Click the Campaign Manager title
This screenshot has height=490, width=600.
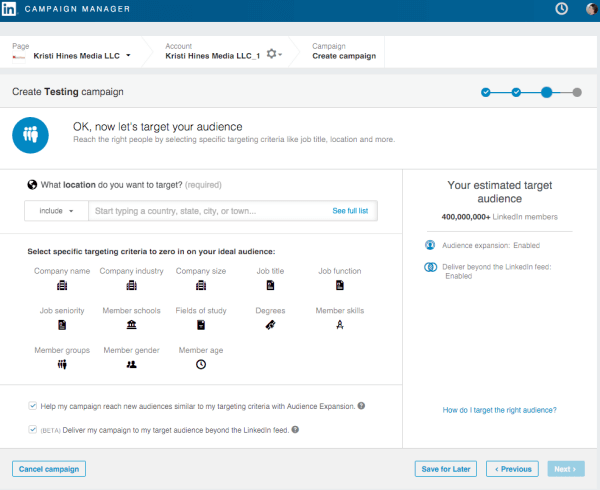click(77, 9)
